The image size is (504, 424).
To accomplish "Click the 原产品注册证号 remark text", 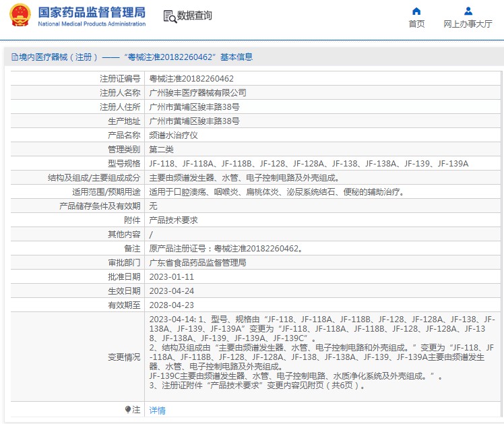I will click(226, 249).
